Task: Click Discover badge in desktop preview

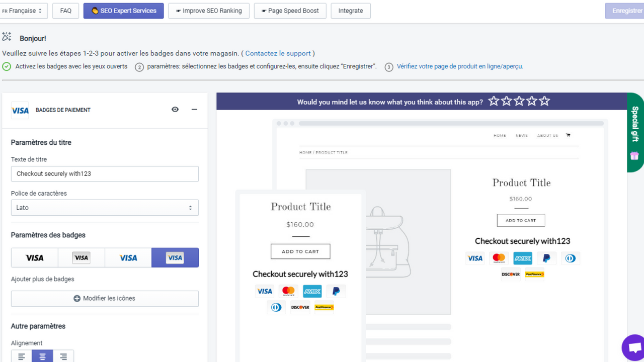Action: (511, 274)
